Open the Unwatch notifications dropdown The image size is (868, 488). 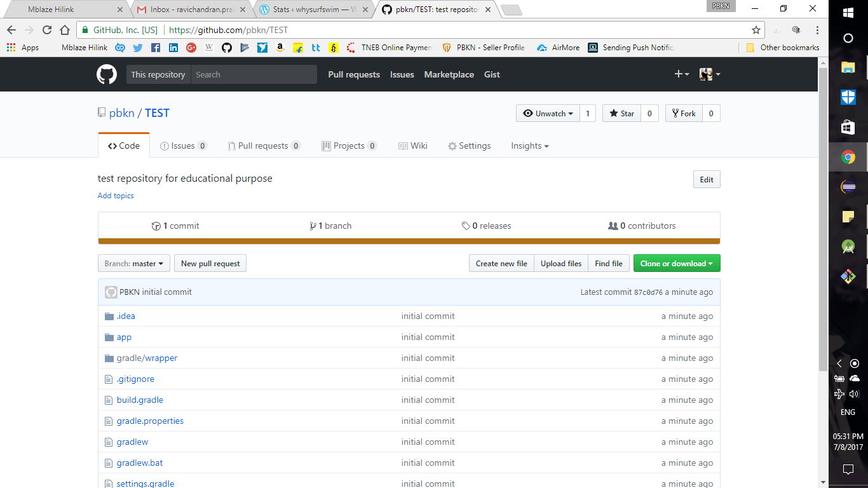(x=547, y=113)
